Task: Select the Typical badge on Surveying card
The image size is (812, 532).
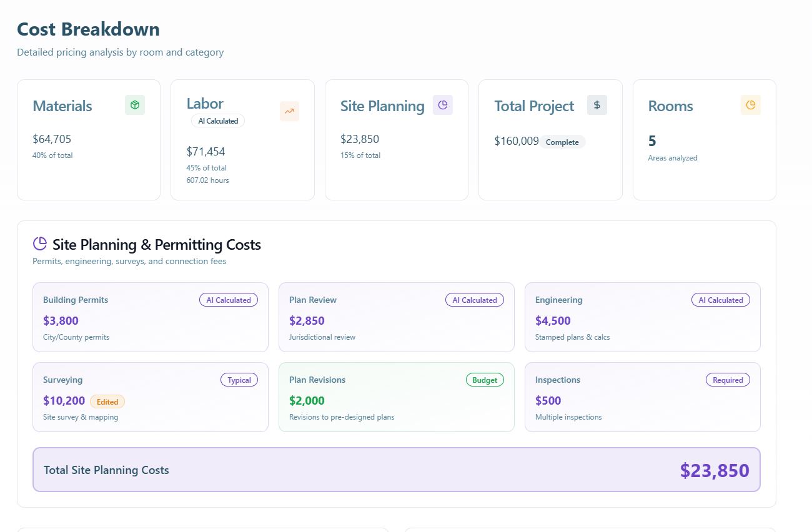Action: tap(239, 380)
